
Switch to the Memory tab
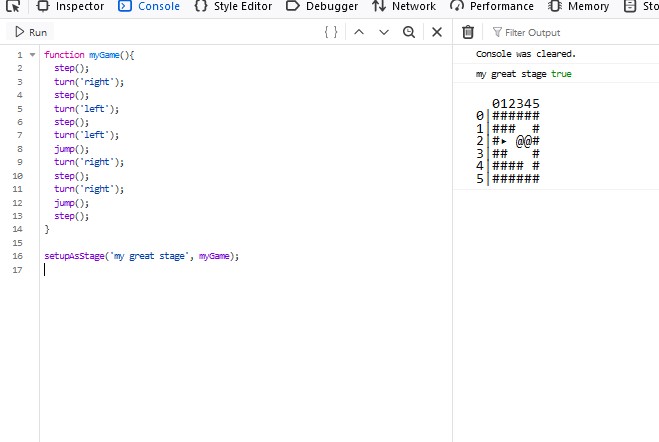point(579,6)
